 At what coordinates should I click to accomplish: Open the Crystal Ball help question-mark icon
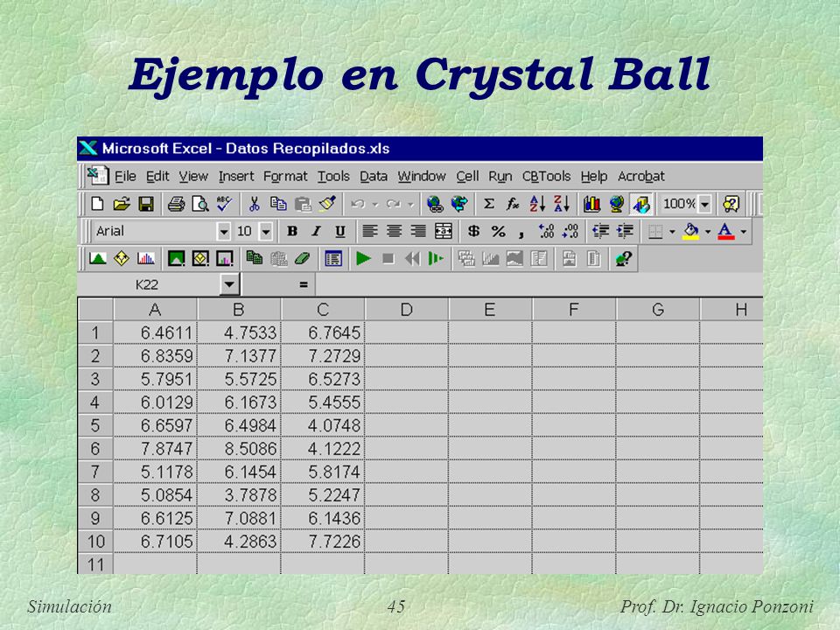coord(624,259)
